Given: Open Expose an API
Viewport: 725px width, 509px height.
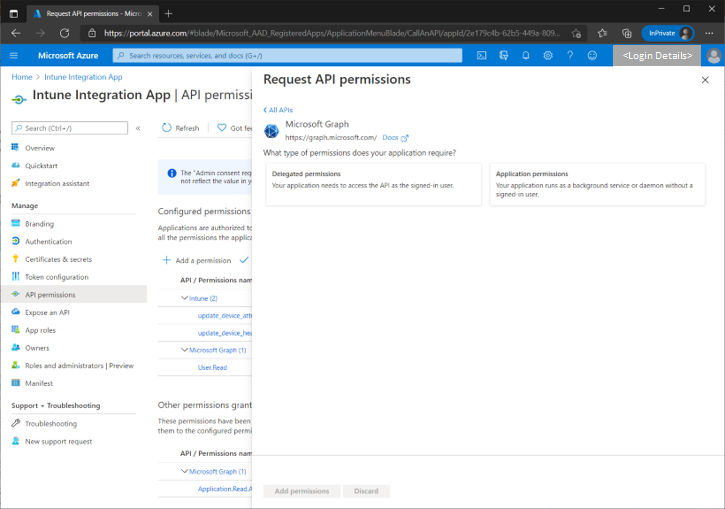Looking at the screenshot, I should [x=47, y=313].
